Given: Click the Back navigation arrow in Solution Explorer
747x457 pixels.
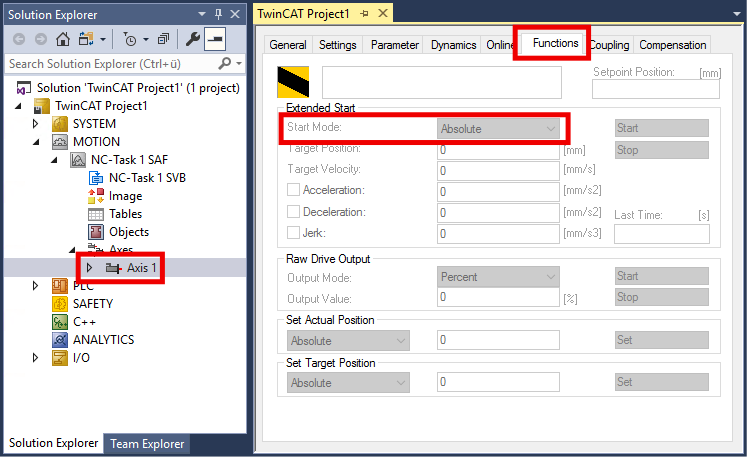Looking at the screenshot, I should (19, 39).
